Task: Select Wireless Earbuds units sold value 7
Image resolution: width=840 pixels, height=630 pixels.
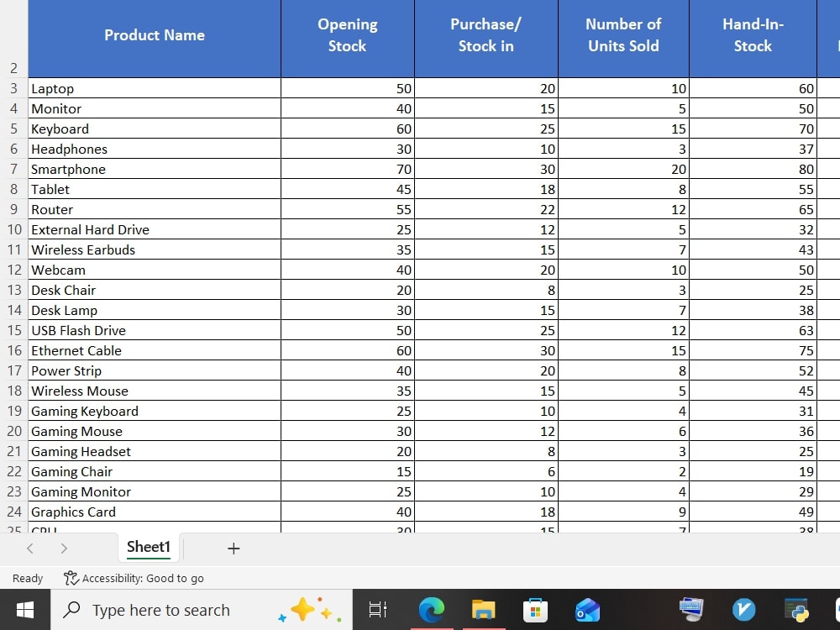Action: [x=623, y=249]
